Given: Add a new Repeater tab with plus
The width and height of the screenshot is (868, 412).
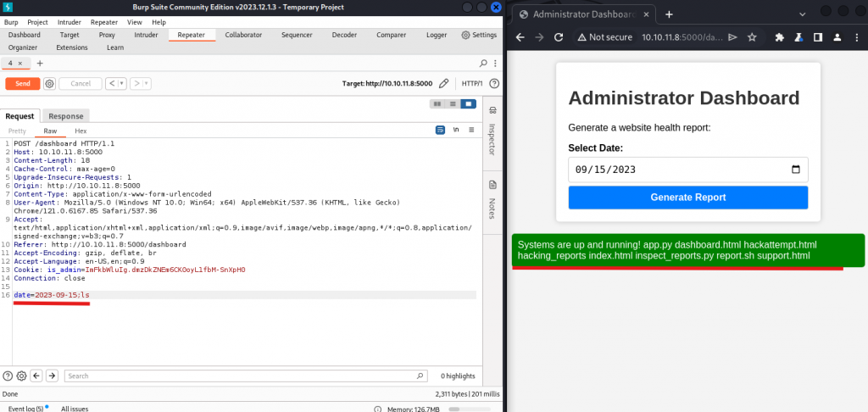Looking at the screenshot, I should point(39,63).
